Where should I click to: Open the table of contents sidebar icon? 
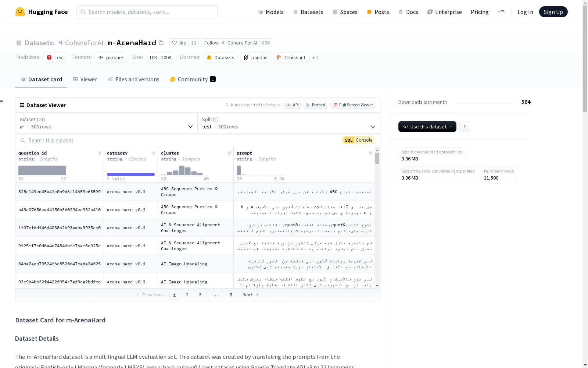pos(2,102)
